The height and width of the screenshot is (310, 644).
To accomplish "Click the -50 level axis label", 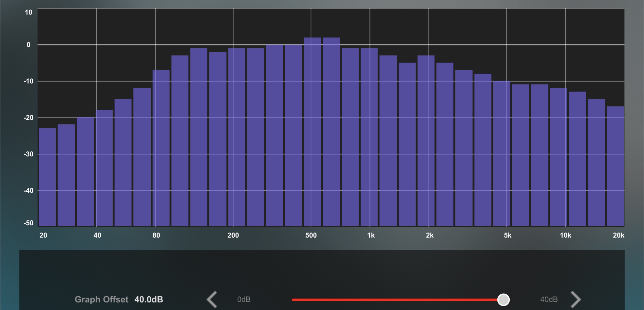I will tap(29, 223).
